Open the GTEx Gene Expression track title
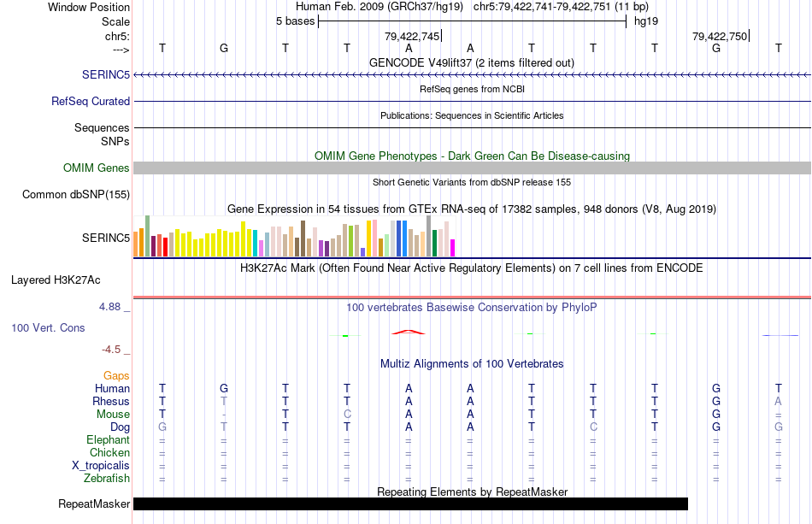Image resolution: width=812 pixels, height=524 pixels. (472, 209)
